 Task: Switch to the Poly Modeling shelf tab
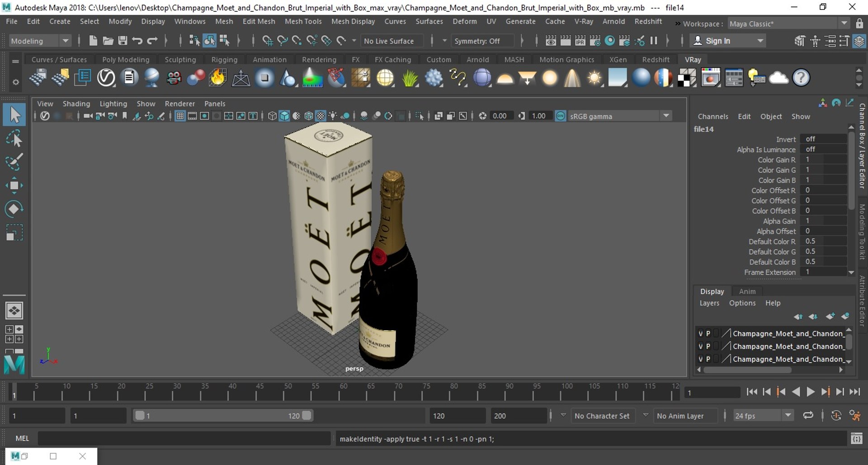[126, 59]
